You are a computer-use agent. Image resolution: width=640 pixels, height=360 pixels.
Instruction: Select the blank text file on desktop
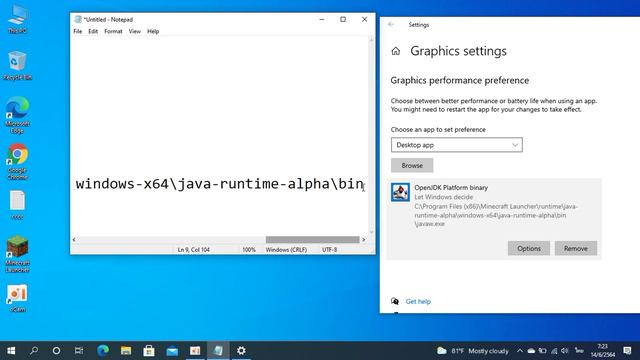[18, 205]
